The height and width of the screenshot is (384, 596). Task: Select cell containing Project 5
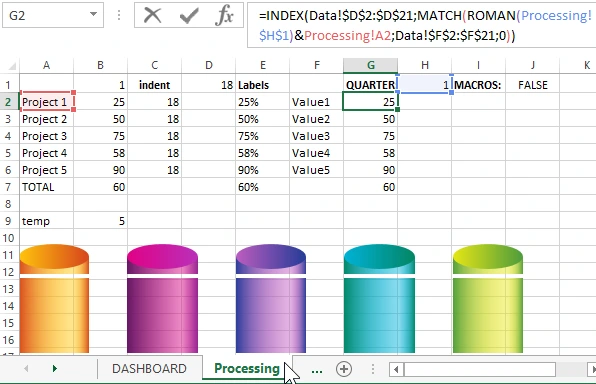click(x=46, y=170)
